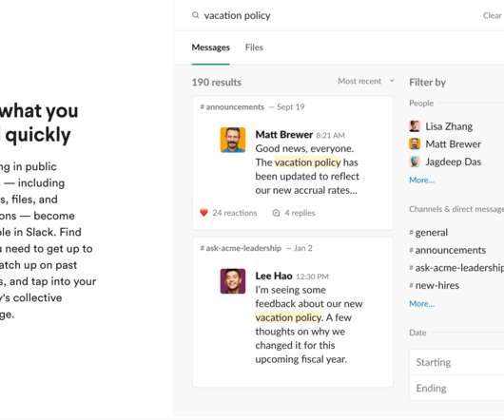Image resolution: width=504 pixels, height=420 pixels.
Task: Click the replies speech bubble icon
Action: [276, 213]
